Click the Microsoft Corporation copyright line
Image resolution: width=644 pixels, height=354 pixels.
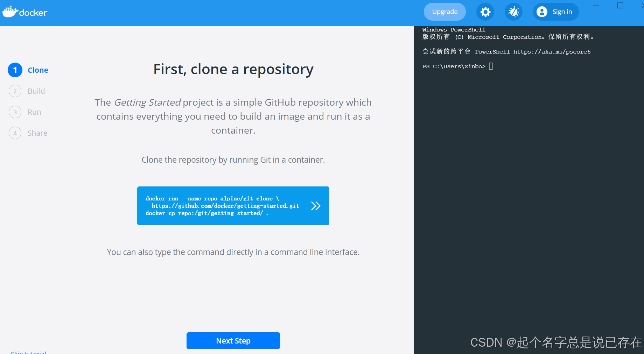[x=508, y=37]
